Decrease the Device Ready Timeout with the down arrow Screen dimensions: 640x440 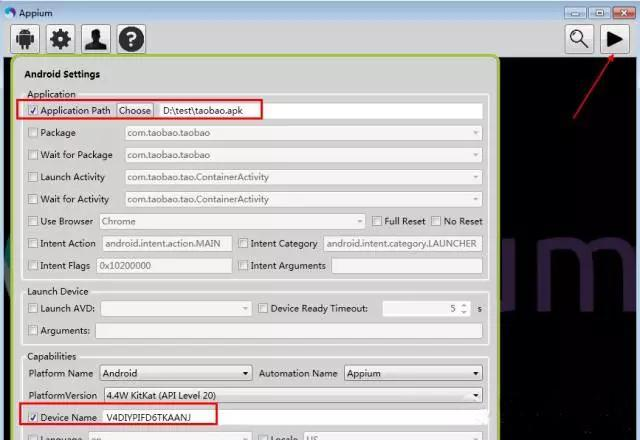[x=464, y=312]
